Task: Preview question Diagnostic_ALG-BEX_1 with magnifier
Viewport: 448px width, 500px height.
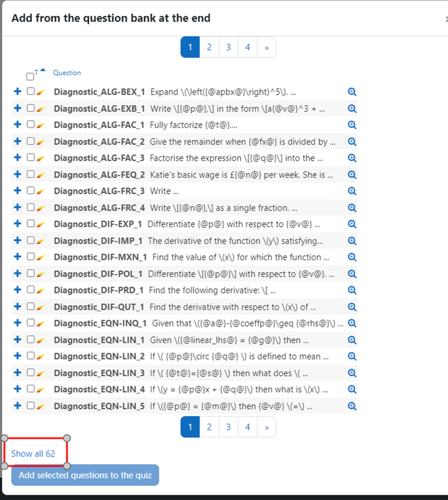Action: [x=352, y=92]
